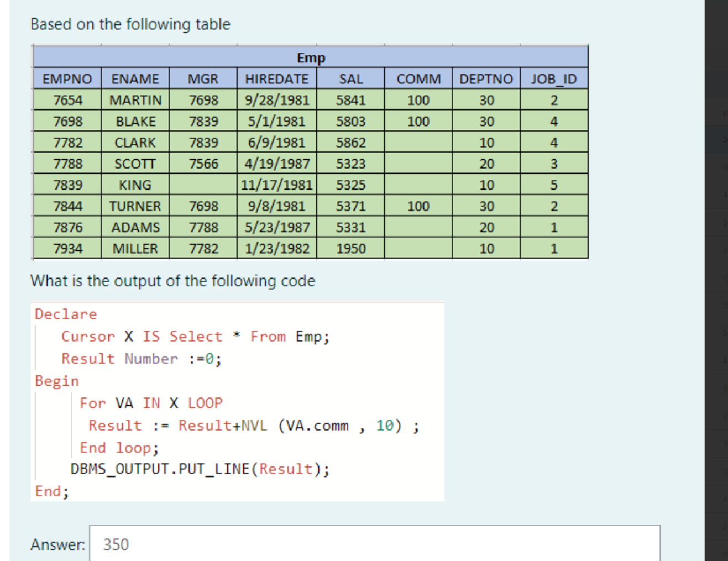Viewport: 728px width, 561px height.
Task: Click the COMM column header
Action: [417, 78]
